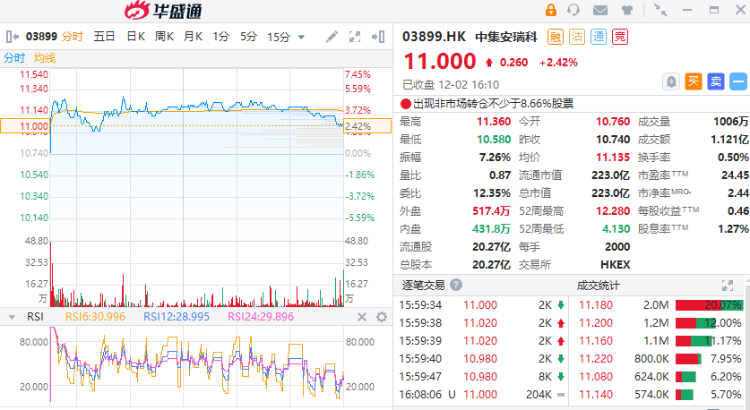750x410 pixels.
Task: Click the 03899 ticker in chart toolbar
Action: [x=42, y=36]
